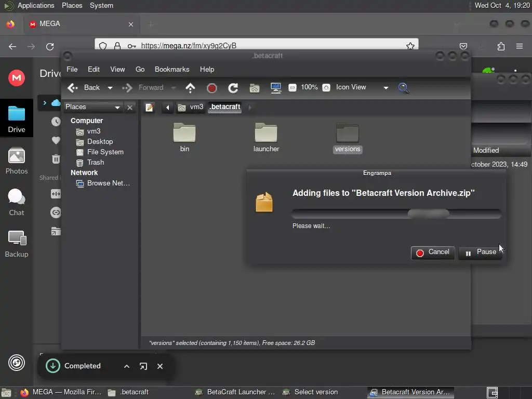Open the Home folder from the toolbar
Viewport: 532px width, 399px height.
255,88
